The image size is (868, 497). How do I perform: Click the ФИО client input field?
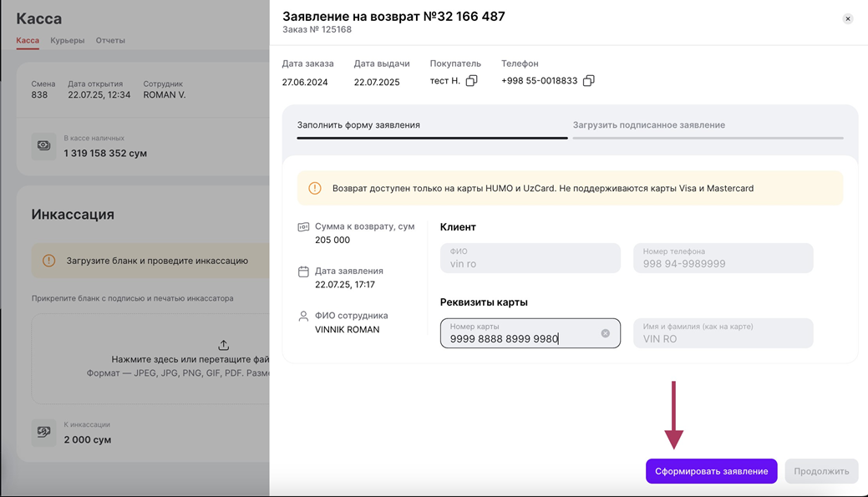(530, 259)
